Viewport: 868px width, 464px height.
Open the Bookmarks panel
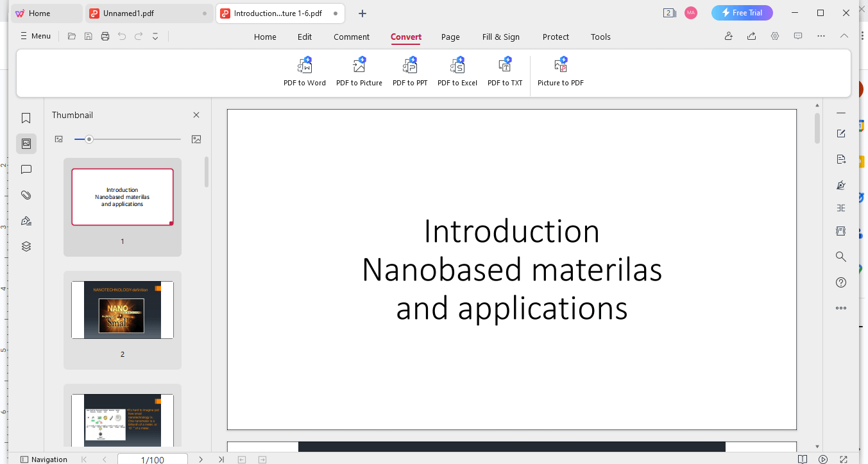26,117
